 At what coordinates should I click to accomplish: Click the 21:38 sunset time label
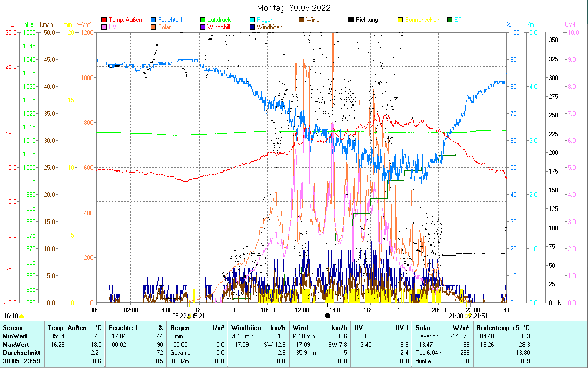click(455, 316)
